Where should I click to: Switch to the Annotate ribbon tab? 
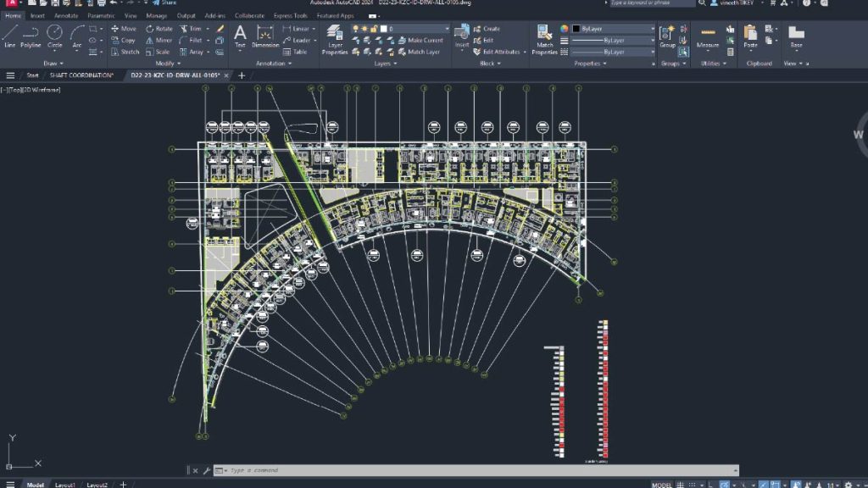point(65,15)
